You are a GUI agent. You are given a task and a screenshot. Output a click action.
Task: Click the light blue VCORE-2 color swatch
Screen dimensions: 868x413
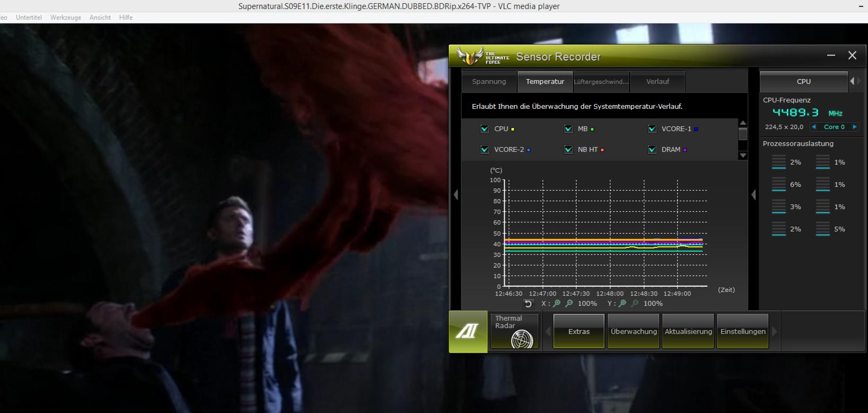pos(529,150)
